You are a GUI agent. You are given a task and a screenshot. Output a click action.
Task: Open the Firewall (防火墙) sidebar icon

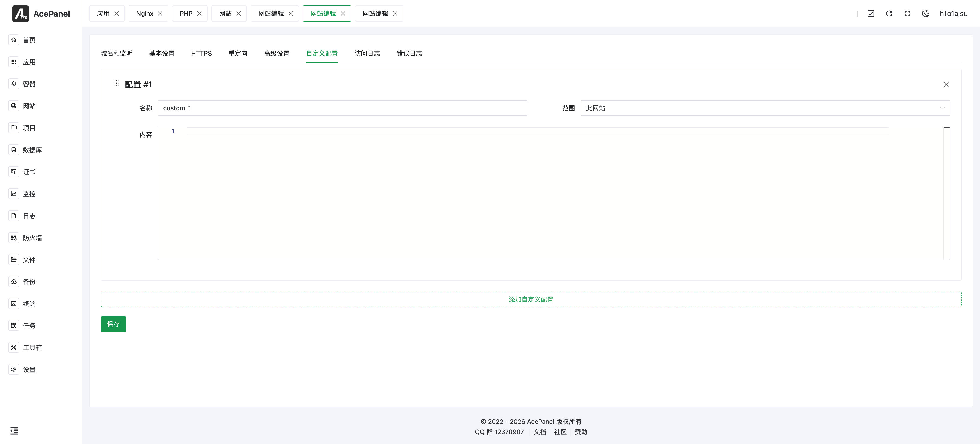[14, 238]
